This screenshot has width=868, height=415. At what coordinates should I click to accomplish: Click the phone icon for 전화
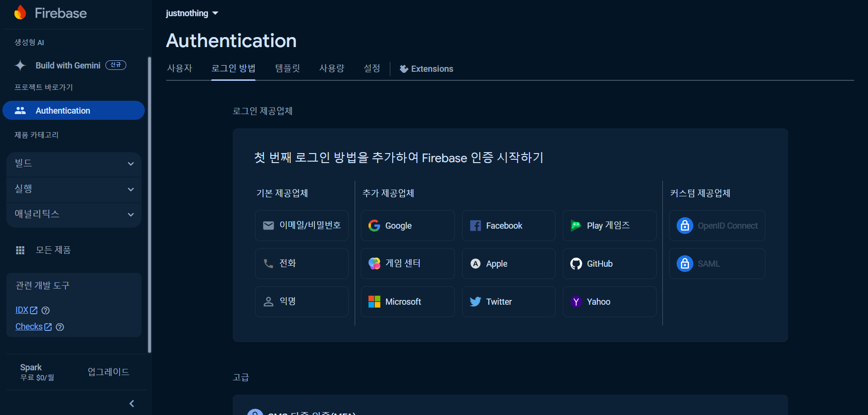click(x=268, y=263)
